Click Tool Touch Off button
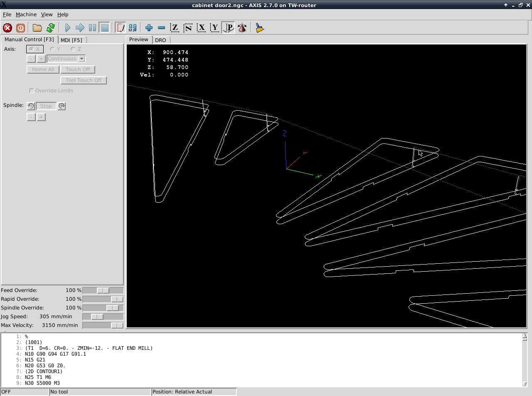The image size is (532, 396). (x=84, y=80)
